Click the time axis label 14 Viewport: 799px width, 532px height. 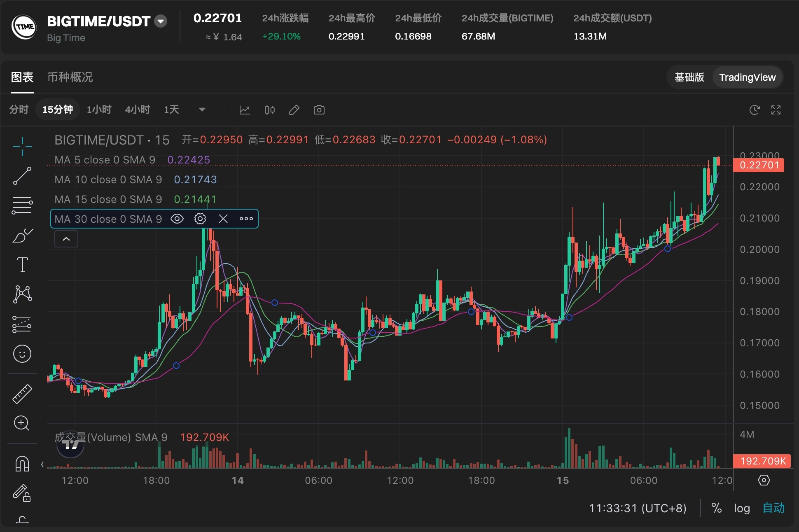click(x=238, y=481)
